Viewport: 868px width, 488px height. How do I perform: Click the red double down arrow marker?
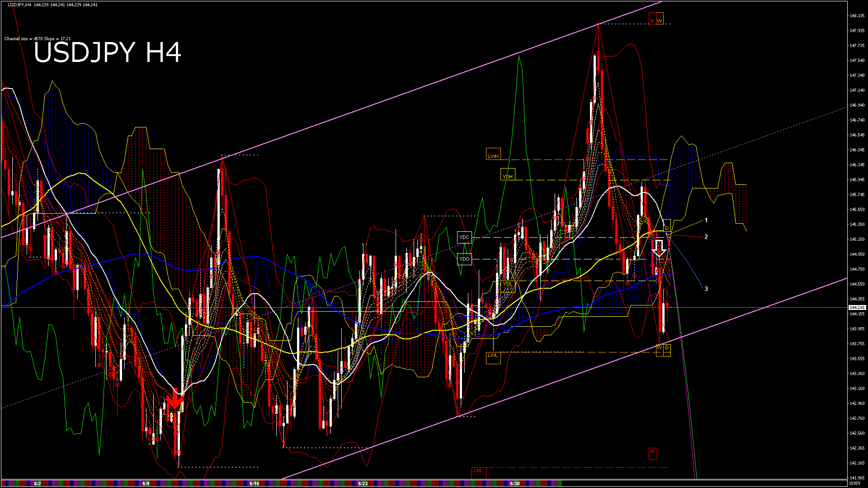[175, 401]
